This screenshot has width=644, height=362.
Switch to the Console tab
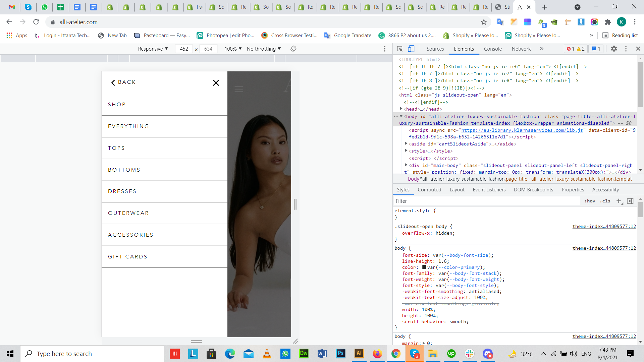pos(493,49)
